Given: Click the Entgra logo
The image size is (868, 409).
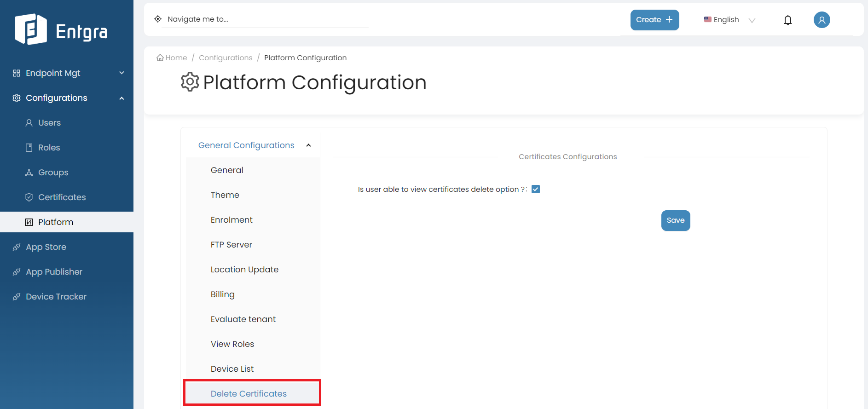Looking at the screenshot, I should [x=61, y=29].
